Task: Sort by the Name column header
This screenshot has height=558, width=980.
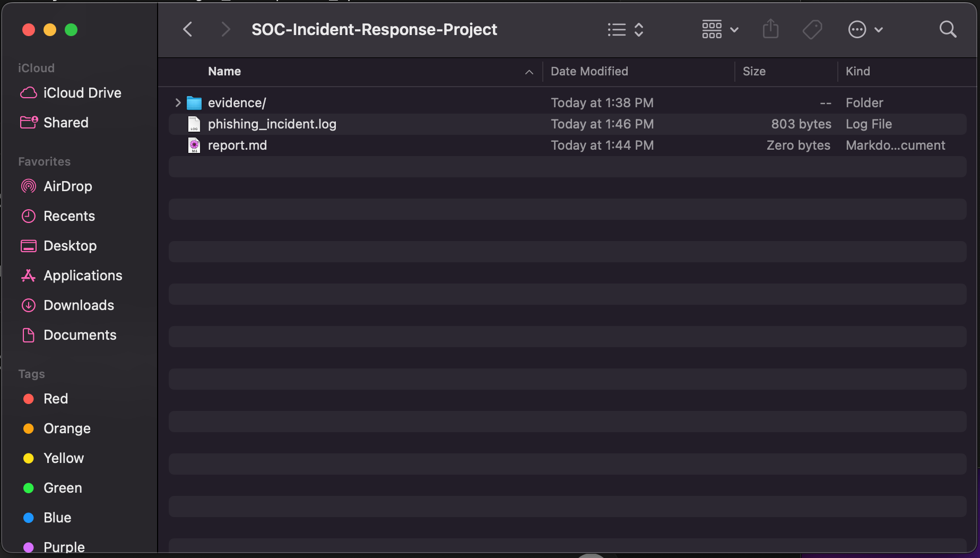Action: tap(224, 71)
